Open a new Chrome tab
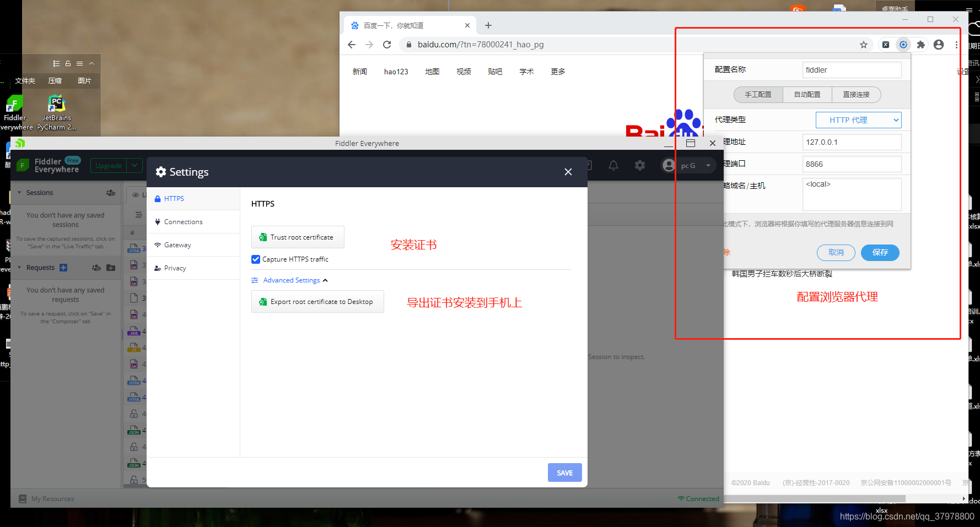 click(488, 25)
